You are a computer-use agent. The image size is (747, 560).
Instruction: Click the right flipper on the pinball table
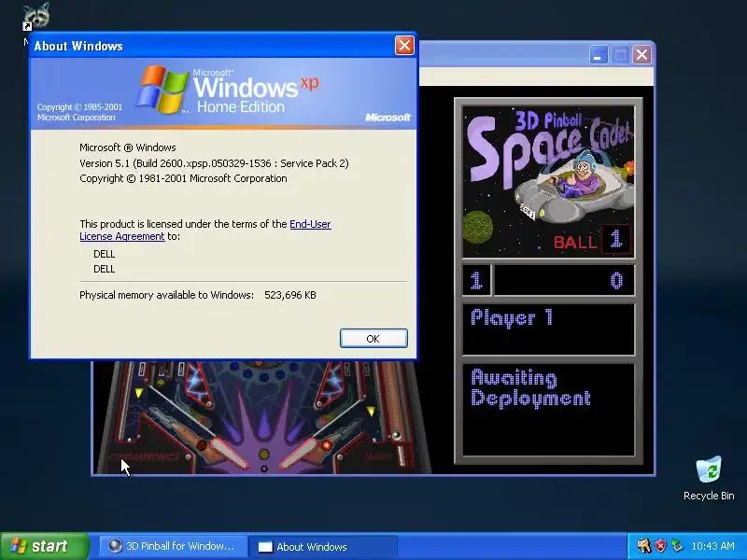pos(301,453)
